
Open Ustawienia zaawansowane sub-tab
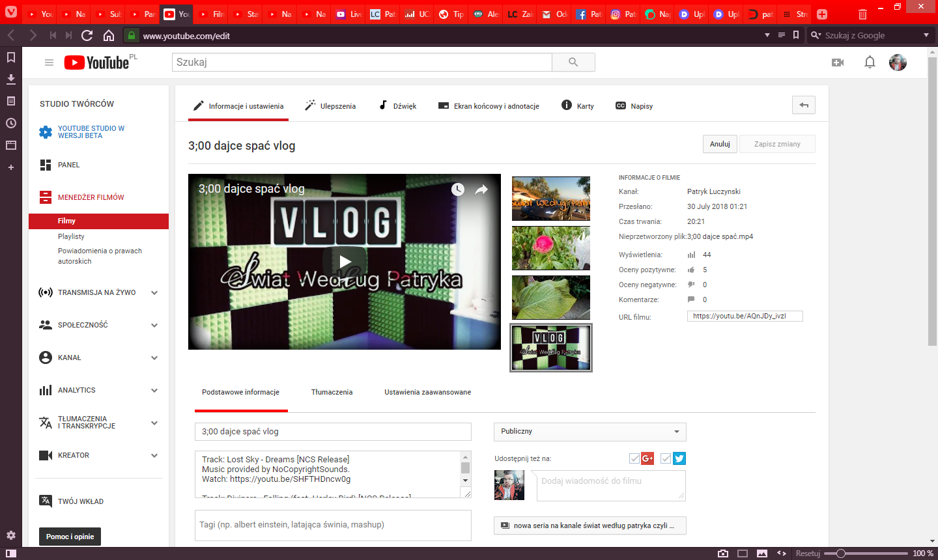click(427, 392)
